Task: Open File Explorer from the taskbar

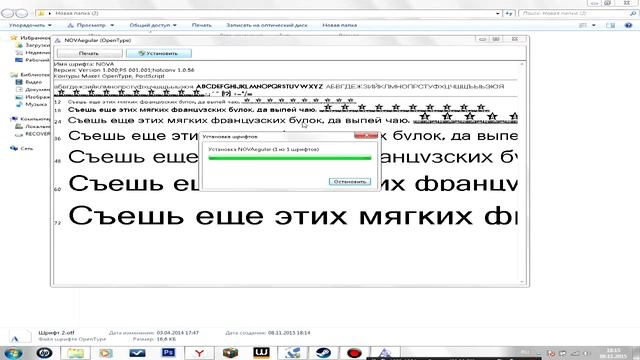Action: coord(76,353)
